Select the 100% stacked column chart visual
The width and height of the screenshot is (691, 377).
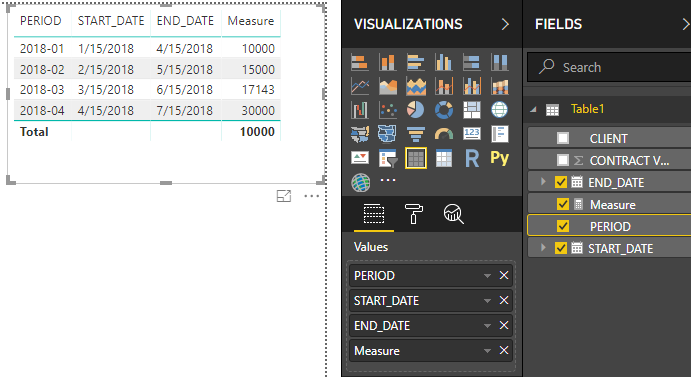(499, 62)
